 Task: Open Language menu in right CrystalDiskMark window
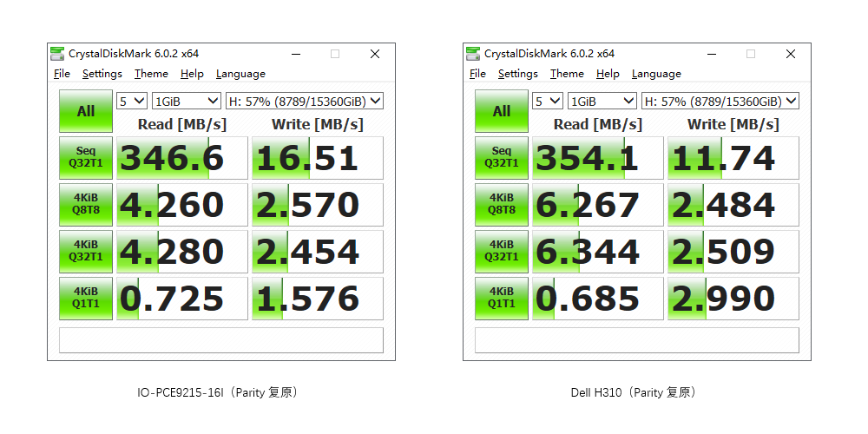click(656, 74)
